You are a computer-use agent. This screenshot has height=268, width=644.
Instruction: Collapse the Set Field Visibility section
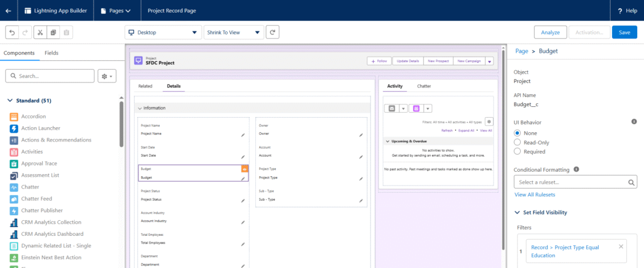(518, 213)
